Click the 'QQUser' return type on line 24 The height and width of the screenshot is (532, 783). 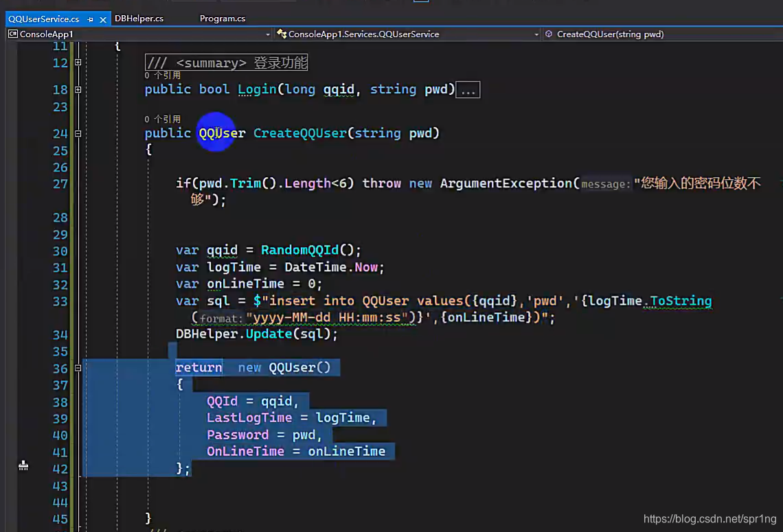223,134
